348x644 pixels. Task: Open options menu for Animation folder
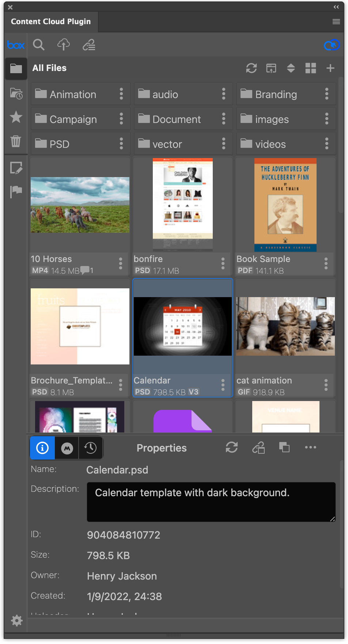(121, 94)
